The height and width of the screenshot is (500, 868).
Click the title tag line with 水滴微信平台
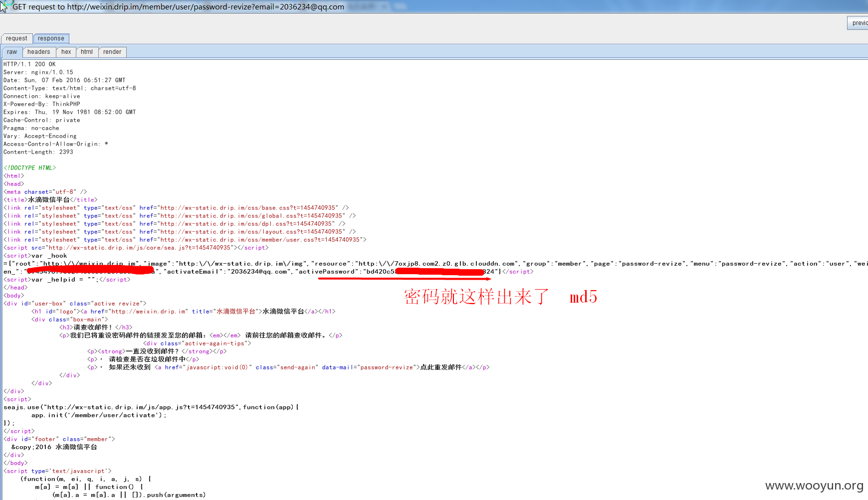(x=50, y=200)
